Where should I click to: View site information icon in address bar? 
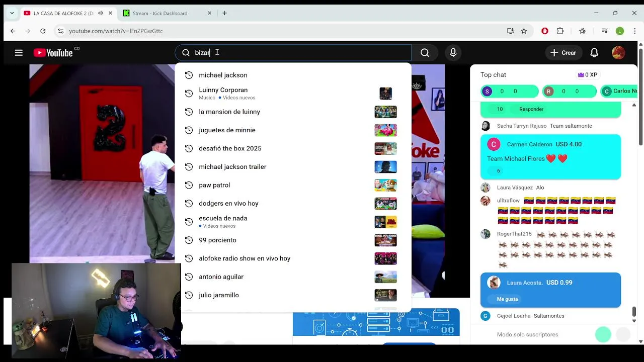pyautogui.click(x=60, y=31)
